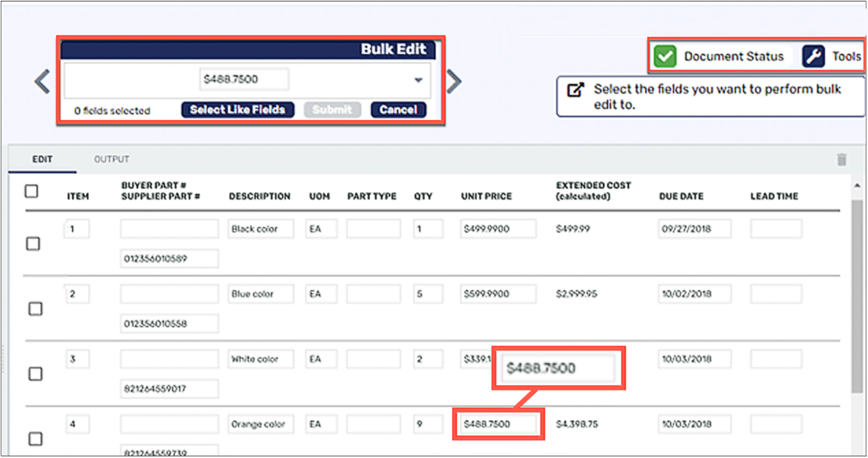Click the Submit button in Bulk Edit

[332, 110]
